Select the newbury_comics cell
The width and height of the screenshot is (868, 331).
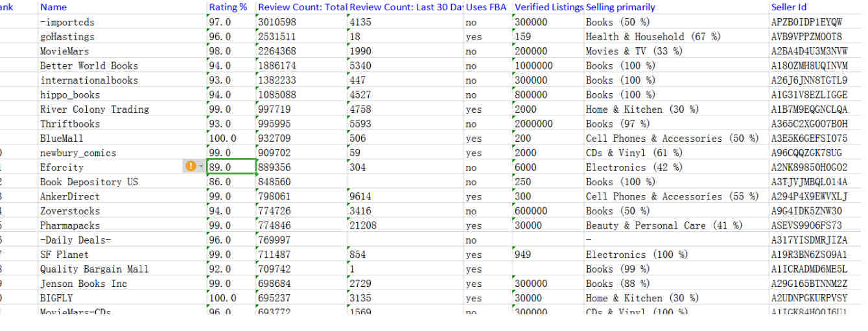pyautogui.click(x=78, y=153)
